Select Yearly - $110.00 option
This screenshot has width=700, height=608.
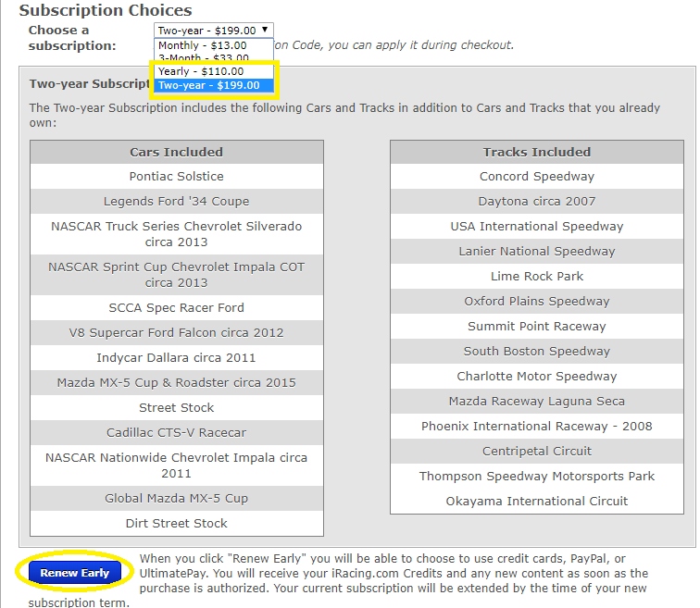(x=213, y=71)
